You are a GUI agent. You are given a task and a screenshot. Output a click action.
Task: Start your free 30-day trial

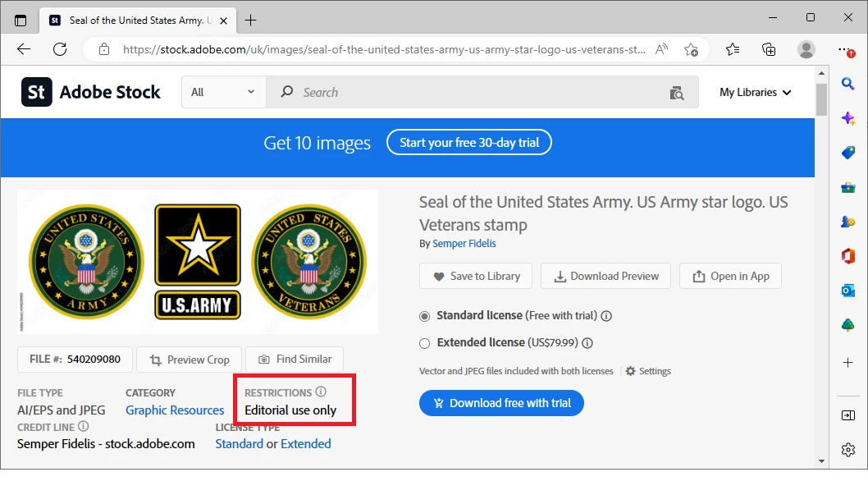pos(469,142)
